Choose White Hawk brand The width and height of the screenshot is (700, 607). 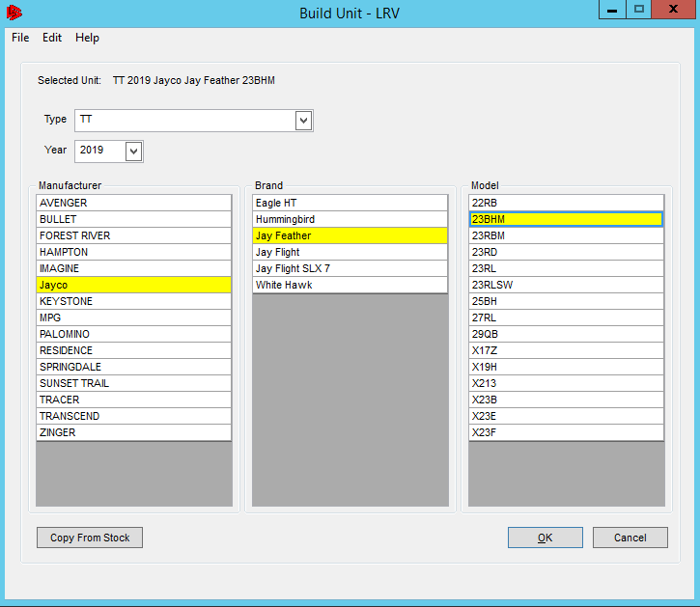[350, 285]
